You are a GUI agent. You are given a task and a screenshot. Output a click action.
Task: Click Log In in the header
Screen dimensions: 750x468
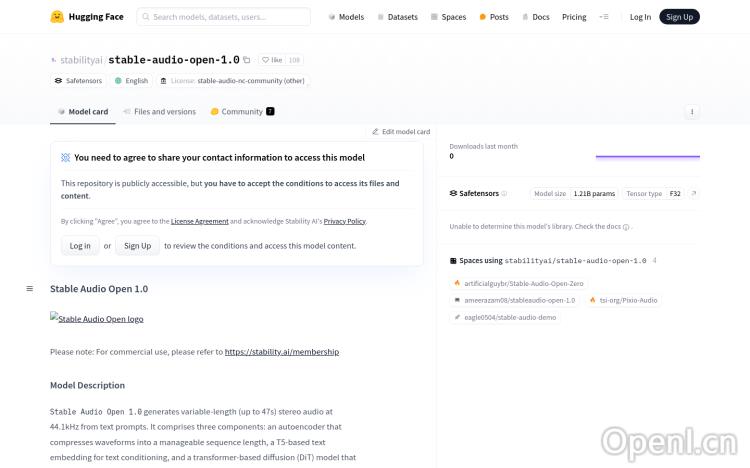(640, 17)
